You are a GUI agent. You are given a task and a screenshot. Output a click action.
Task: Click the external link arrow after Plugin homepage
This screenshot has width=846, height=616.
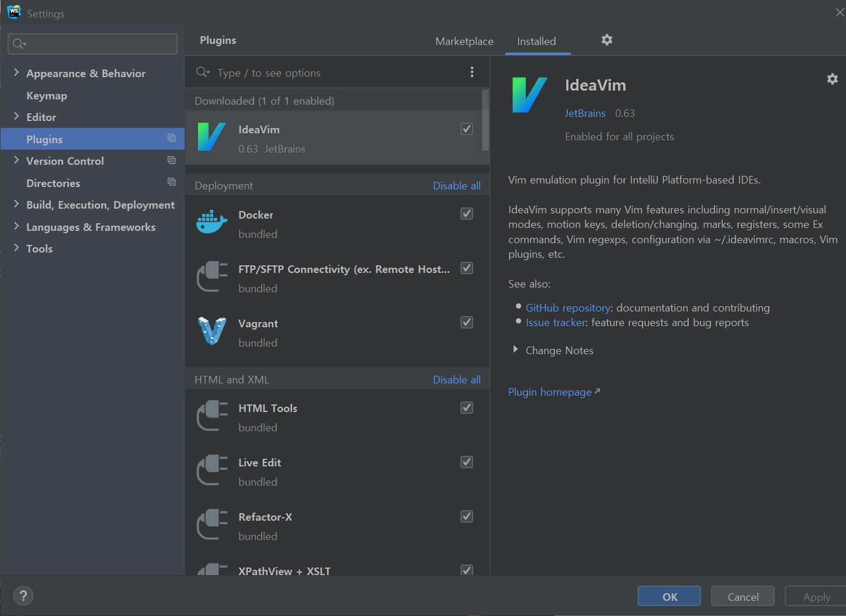tap(597, 391)
